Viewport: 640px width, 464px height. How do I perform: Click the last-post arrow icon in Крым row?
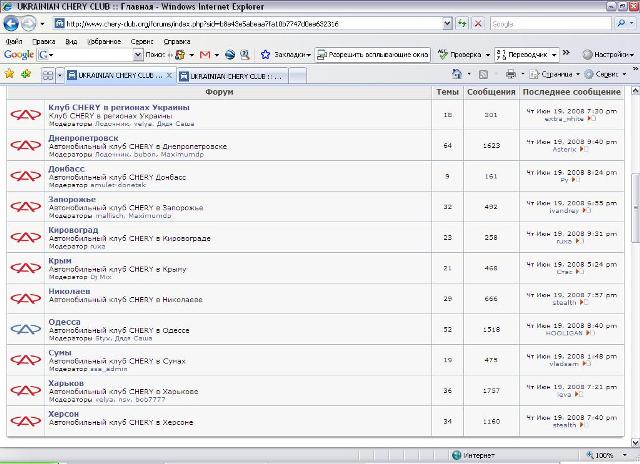580,271
